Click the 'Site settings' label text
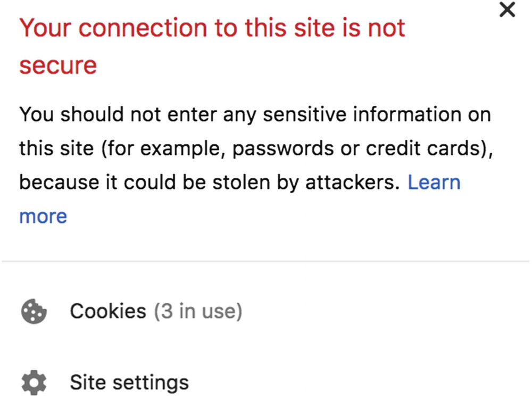This screenshot has width=532, height=398. coord(129,382)
